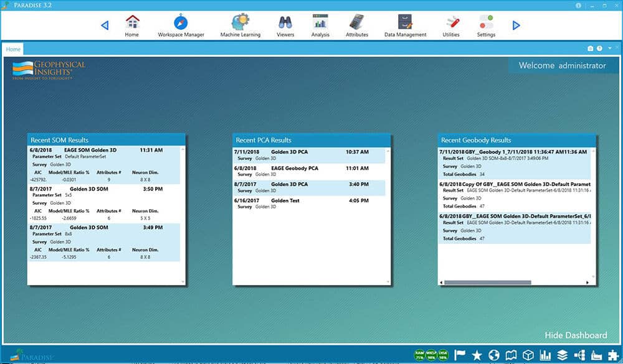Open the 7/11/2018 Golden 3D PCA result
Viewport: 623px width, 364px height.
[x=309, y=155]
